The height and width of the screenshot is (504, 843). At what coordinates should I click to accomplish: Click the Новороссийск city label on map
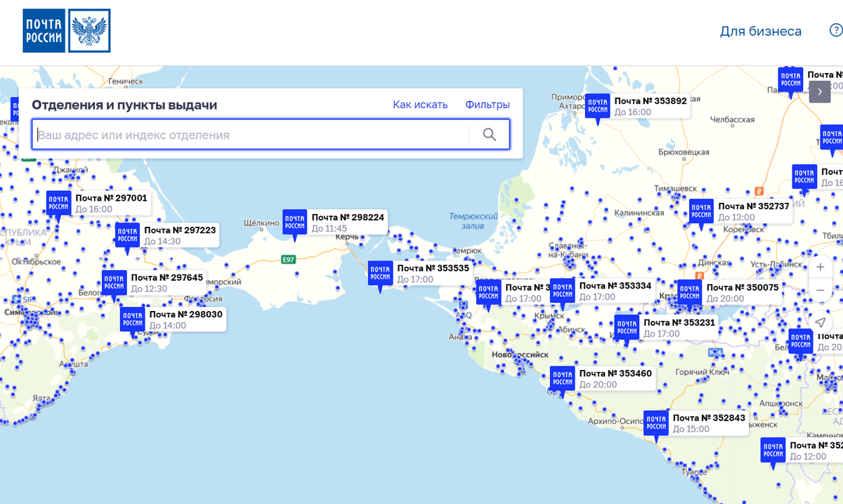click(521, 354)
